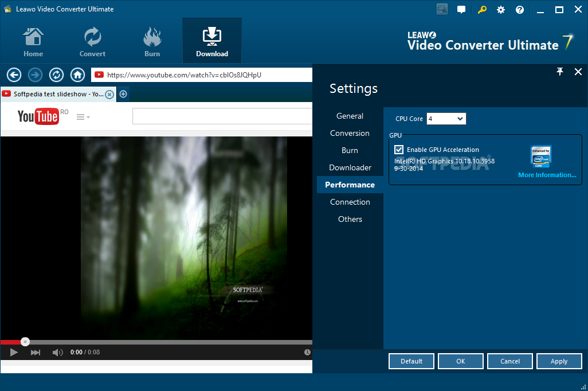This screenshot has height=391, width=588.
Task: Open the Burn settings section
Action: point(350,150)
